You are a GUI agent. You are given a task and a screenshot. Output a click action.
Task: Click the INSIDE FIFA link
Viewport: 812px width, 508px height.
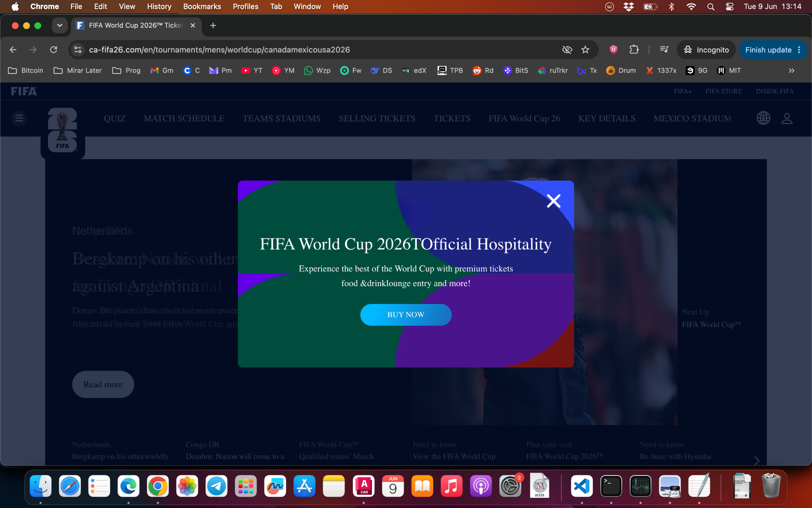point(774,91)
